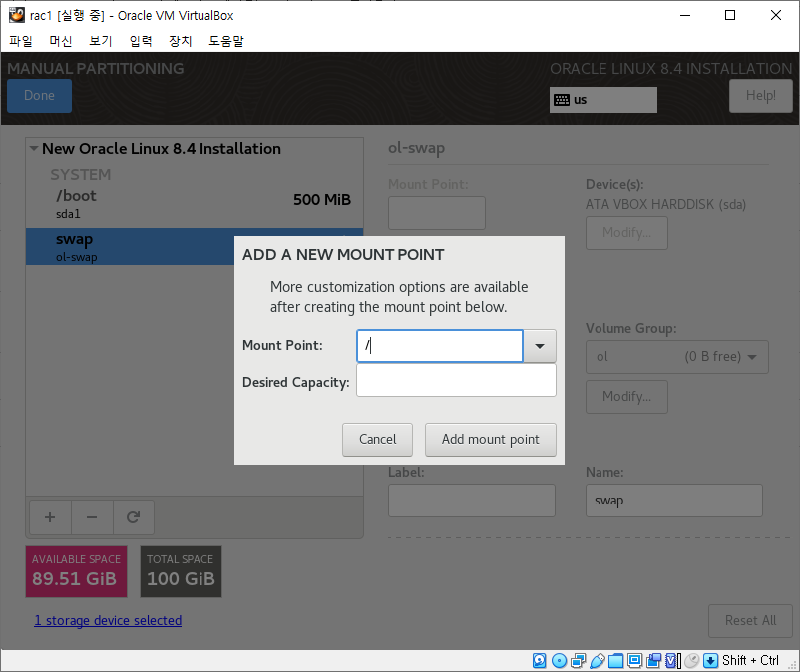The width and height of the screenshot is (800, 672).
Task: Click the MANUAL PARTITIONING header text
Action: point(96,69)
